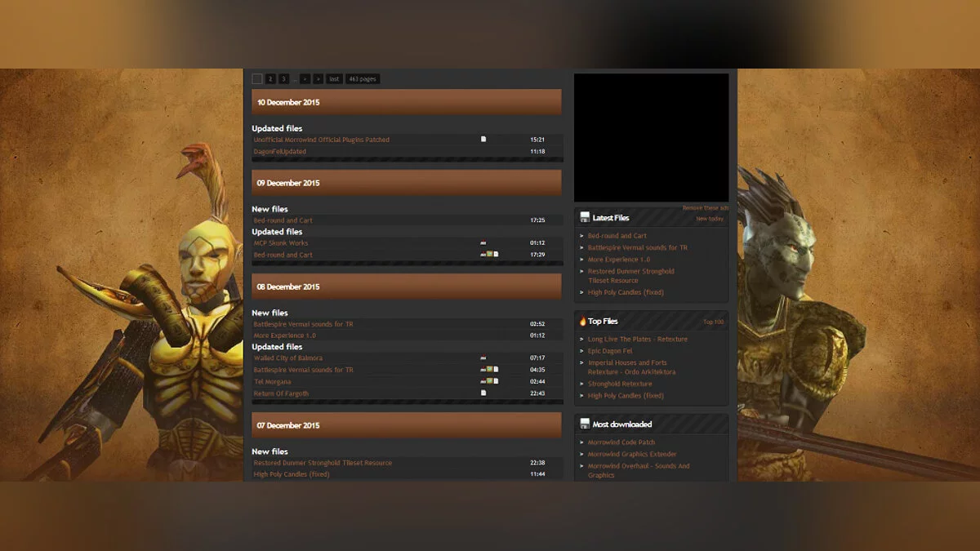Viewport: 980px width, 551px height.
Task: Open Walled City of Balmora file
Action: pyautogui.click(x=287, y=358)
